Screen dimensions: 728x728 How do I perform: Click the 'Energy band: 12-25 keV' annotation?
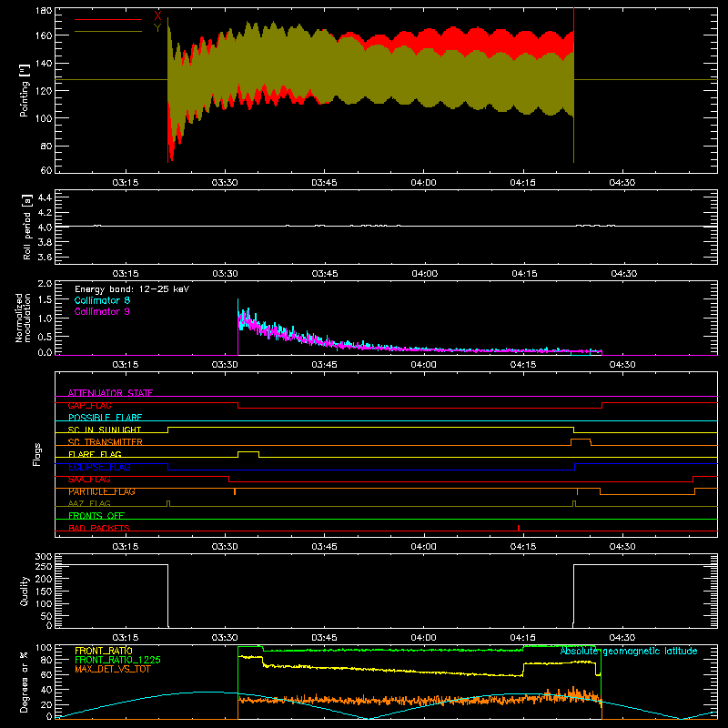point(132,289)
